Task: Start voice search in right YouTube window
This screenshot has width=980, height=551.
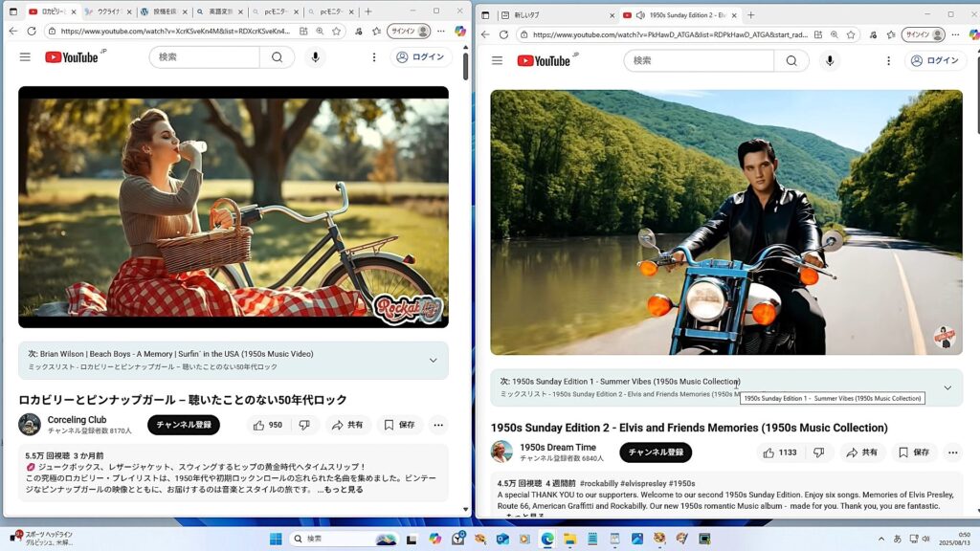Action: pyautogui.click(x=830, y=60)
